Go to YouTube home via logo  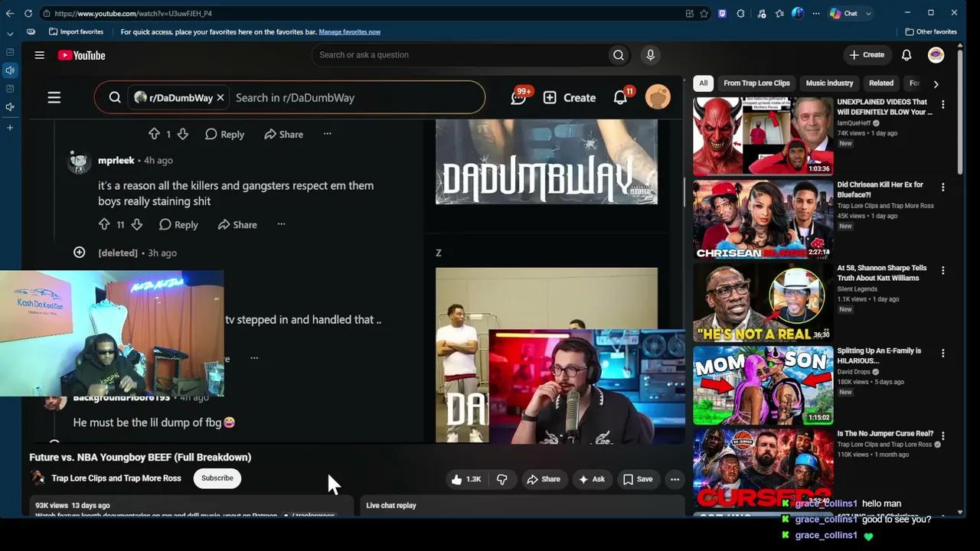coord(81,55)
